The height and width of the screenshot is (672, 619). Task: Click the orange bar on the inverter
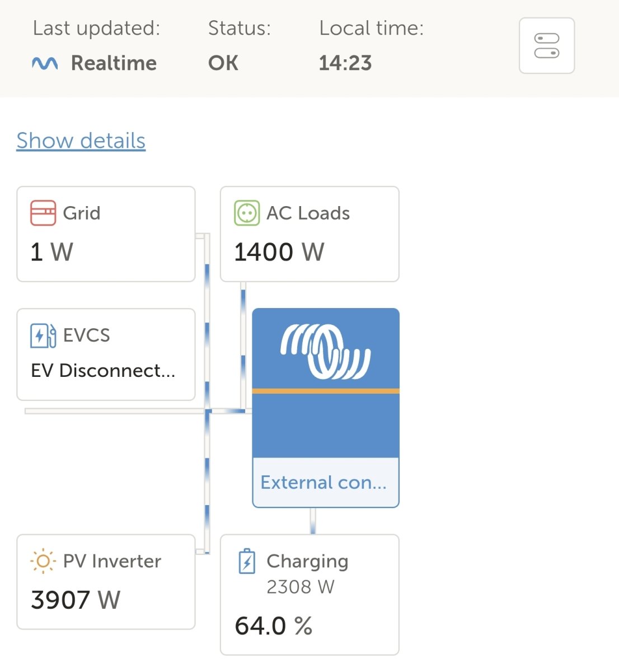click(x=326, y=391)
